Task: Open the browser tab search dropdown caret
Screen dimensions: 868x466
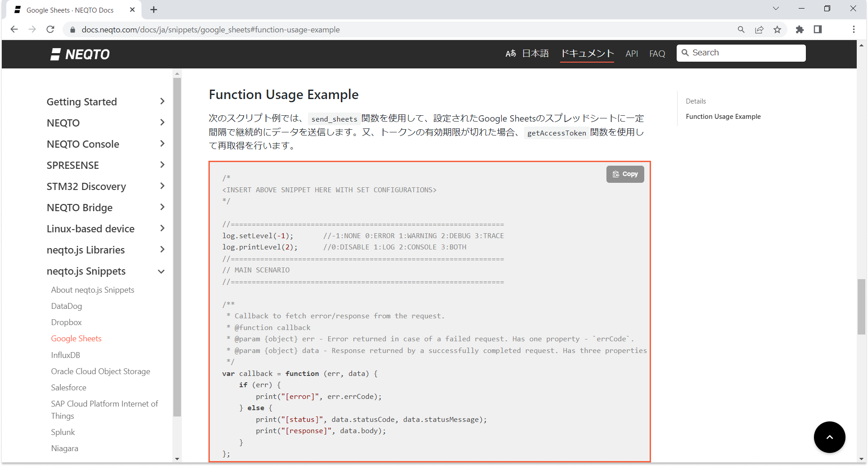Action: pyautogui.click(x=776, y=8)
